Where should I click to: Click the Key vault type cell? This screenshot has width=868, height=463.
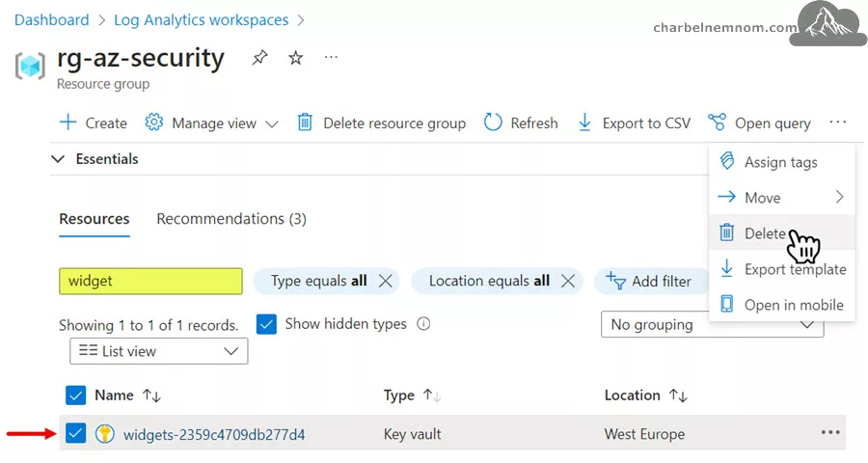click(x=413, y=434)
